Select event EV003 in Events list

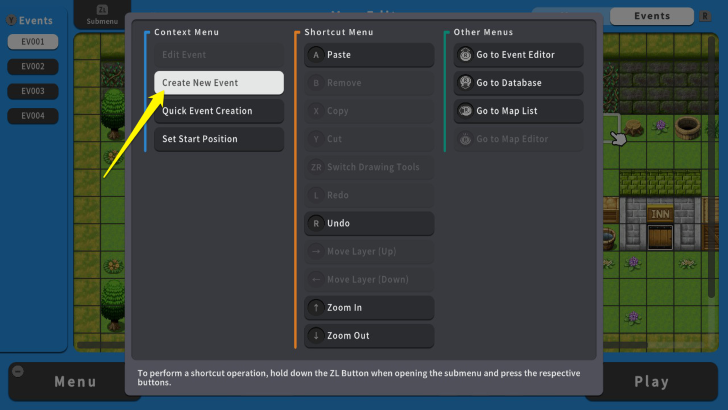coord(33,91)
